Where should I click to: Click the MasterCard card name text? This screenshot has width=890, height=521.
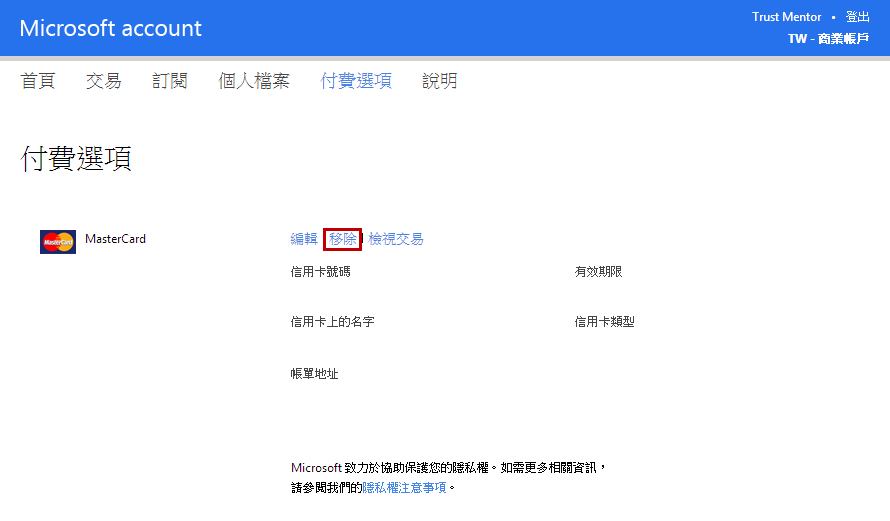tap(115, 239)
